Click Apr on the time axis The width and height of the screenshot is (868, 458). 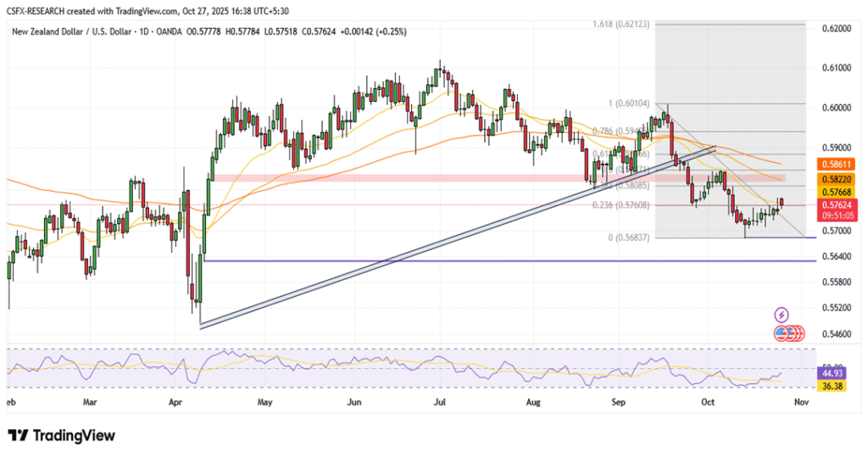point(178,404)
